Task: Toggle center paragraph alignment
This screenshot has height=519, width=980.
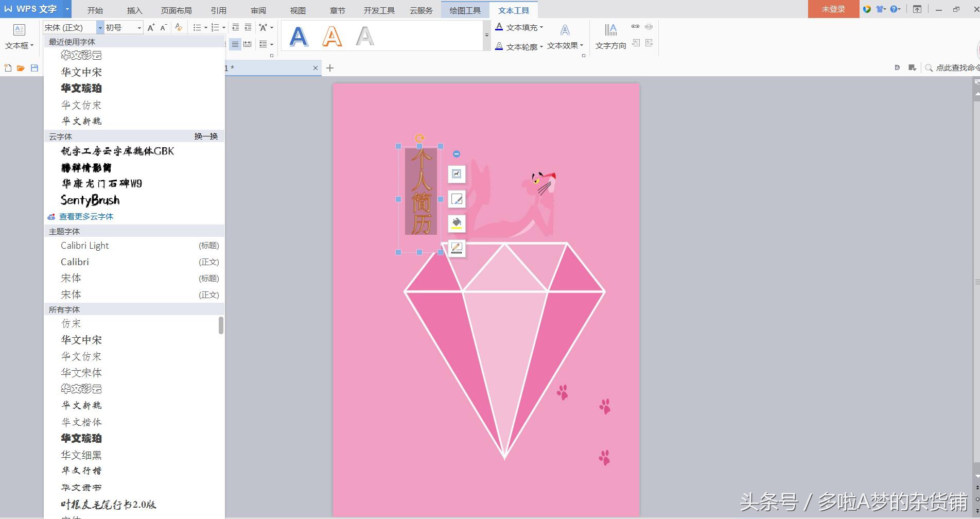Action: click(235, 44)
